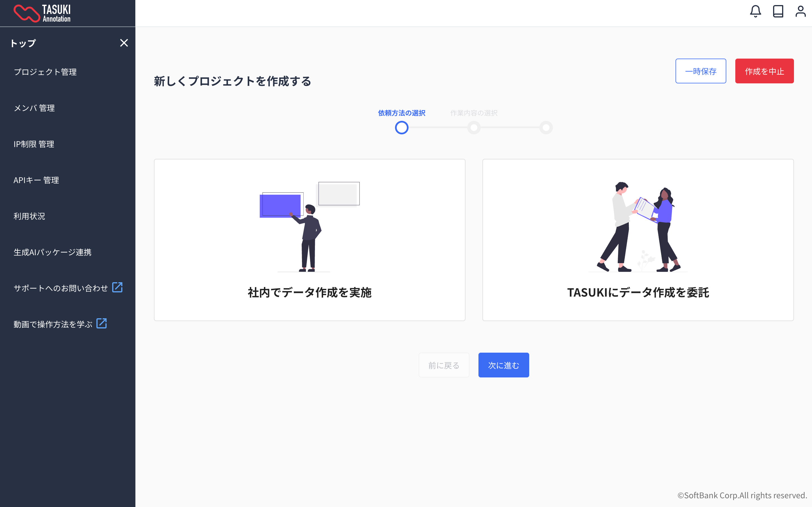Viewport: 812px width, 507px height.
Task: View 利用状況 from the sidebar
Action: tap(29, 216)
